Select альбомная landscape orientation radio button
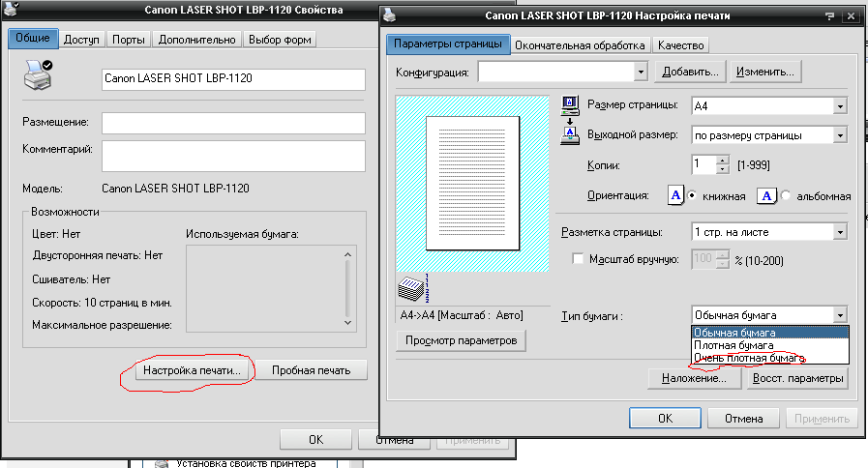Image resolution: width=868 pixels, height=468 pixels. (786, 196)
